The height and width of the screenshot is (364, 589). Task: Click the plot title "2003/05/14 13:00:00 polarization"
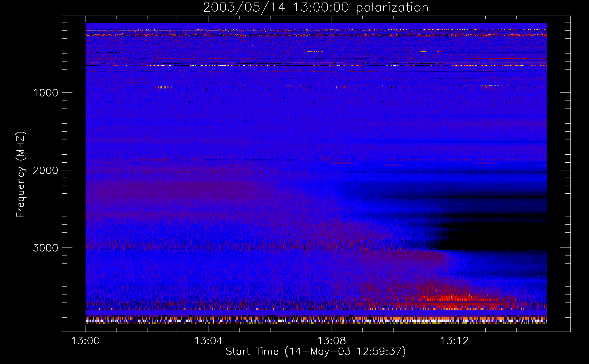click(316, 8)
